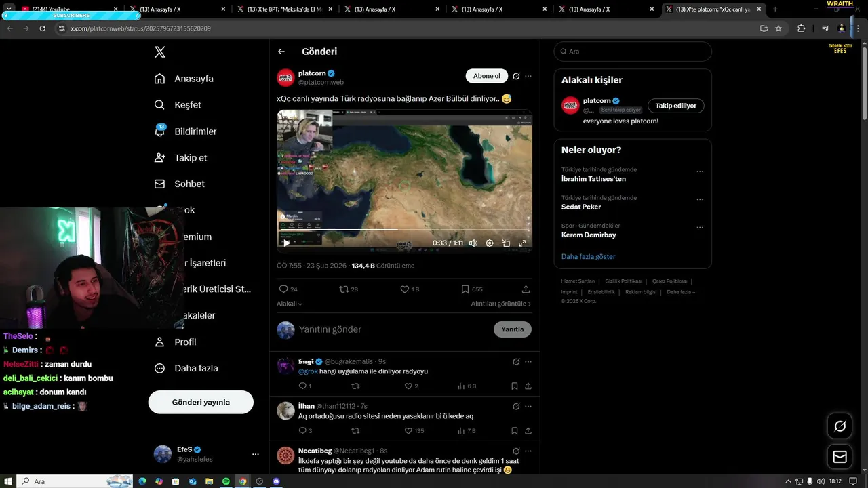
Task: Click the Abone ol button
Action: [x=487, y=76]
